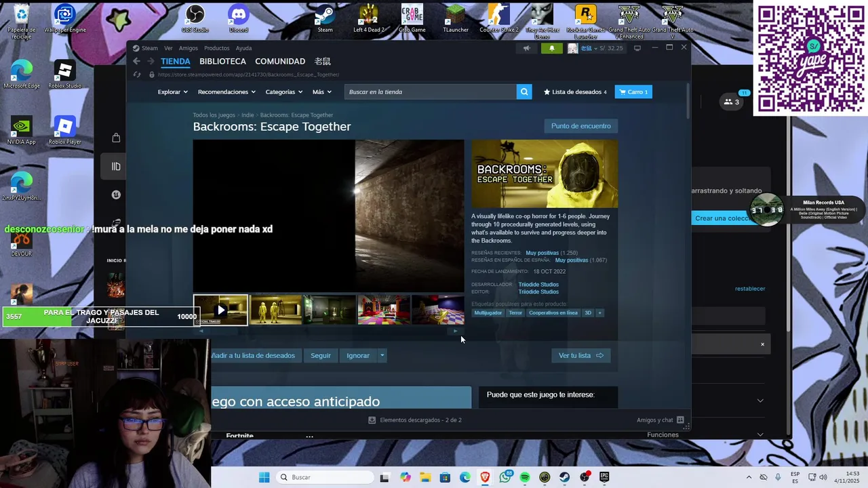The width and height of the screenshot is (868, 488).
Task: Select the Cooperativos en línea tag
Action: 553,312
